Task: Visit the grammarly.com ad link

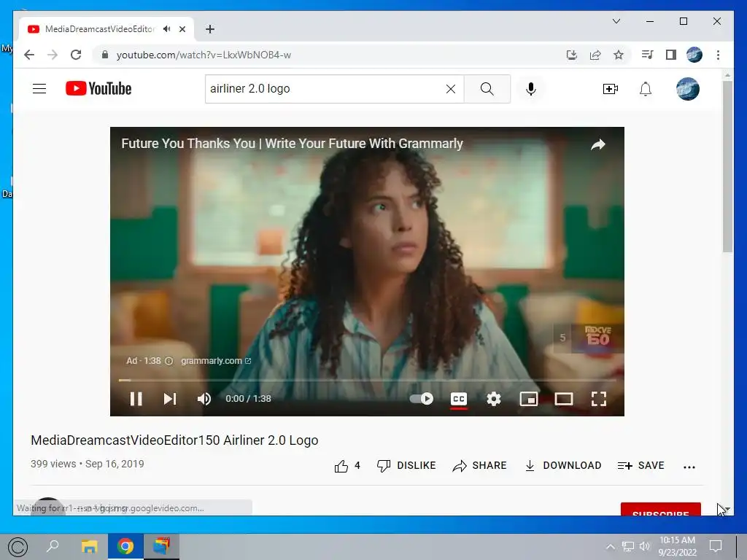Action: (x=216, y=361)
